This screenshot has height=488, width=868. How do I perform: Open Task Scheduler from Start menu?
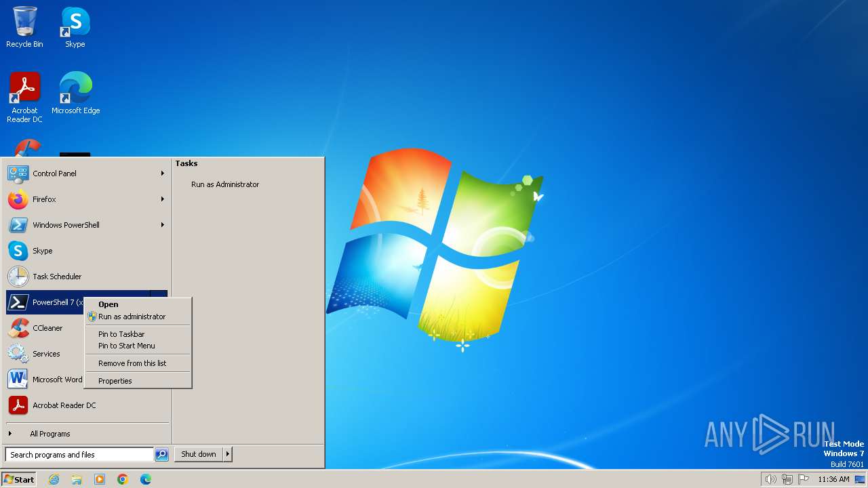pyautogui.click(x=87, y=277)
